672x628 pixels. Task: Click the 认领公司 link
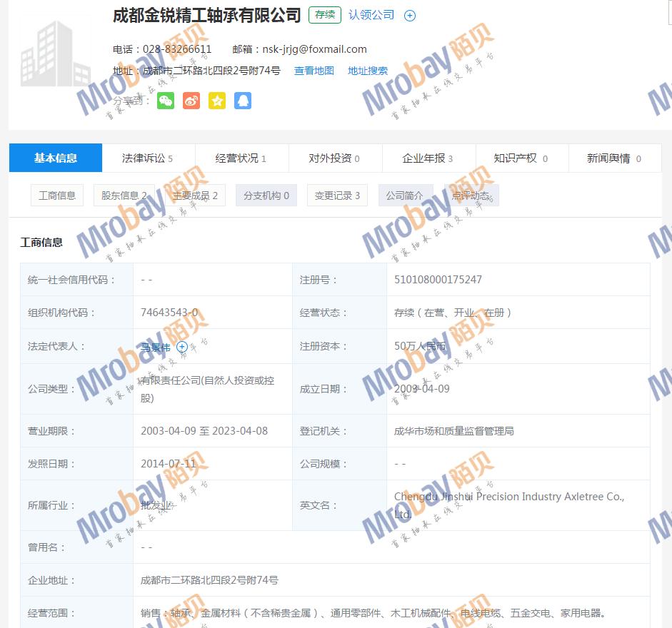pos(371,15)
